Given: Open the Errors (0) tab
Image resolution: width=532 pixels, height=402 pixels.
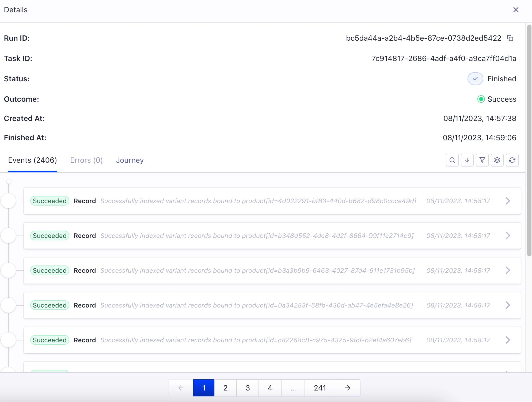Looking at the screenshot, I should pyautogui.click(x=86, y=160).
